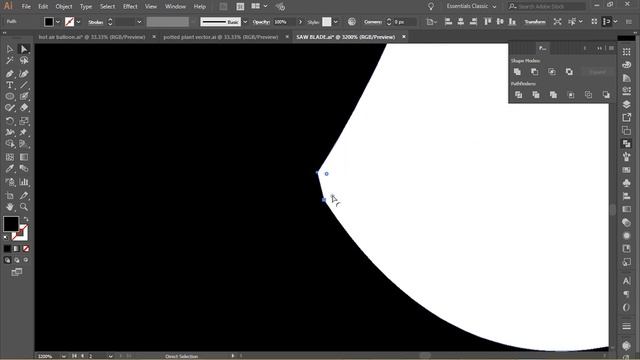
Task: Apply Exclude shape mode
Action: coord(569,72)
